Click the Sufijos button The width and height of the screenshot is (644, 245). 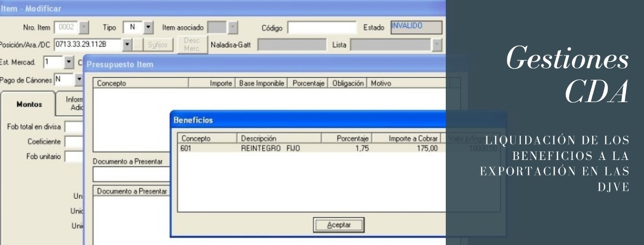[158, 44]
